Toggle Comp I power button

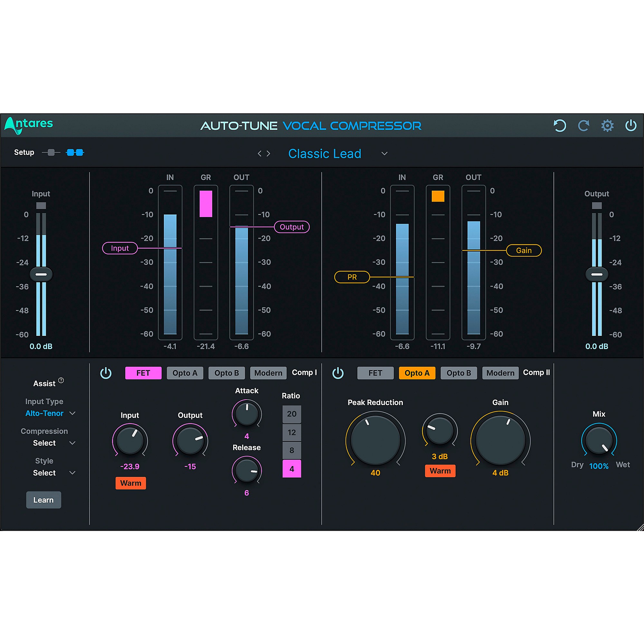pyautogui.click(x=106, y=373)
